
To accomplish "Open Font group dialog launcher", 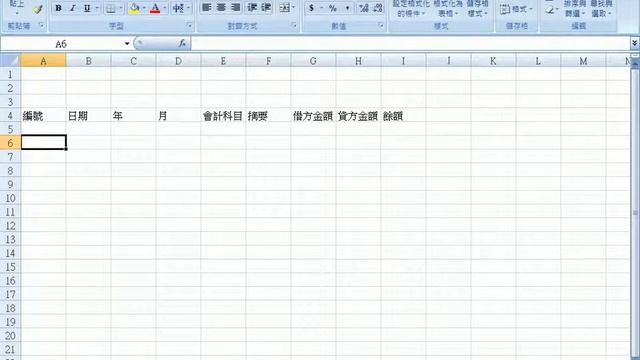I will (x=189, y=25).
